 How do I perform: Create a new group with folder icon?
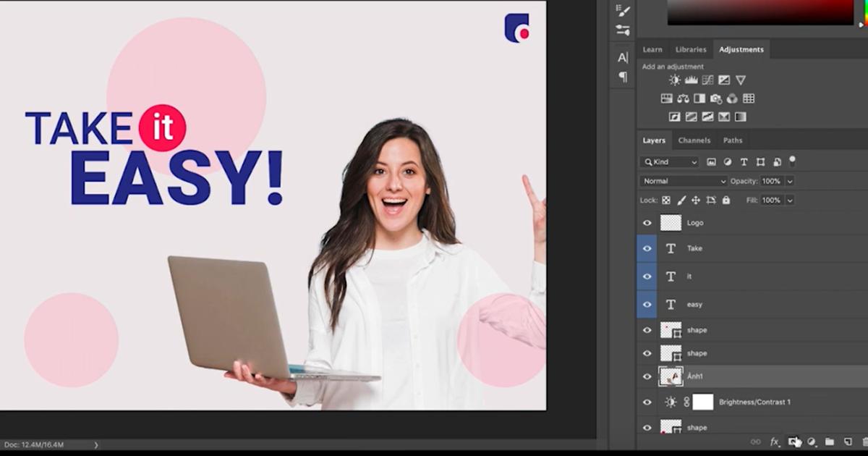830,442
